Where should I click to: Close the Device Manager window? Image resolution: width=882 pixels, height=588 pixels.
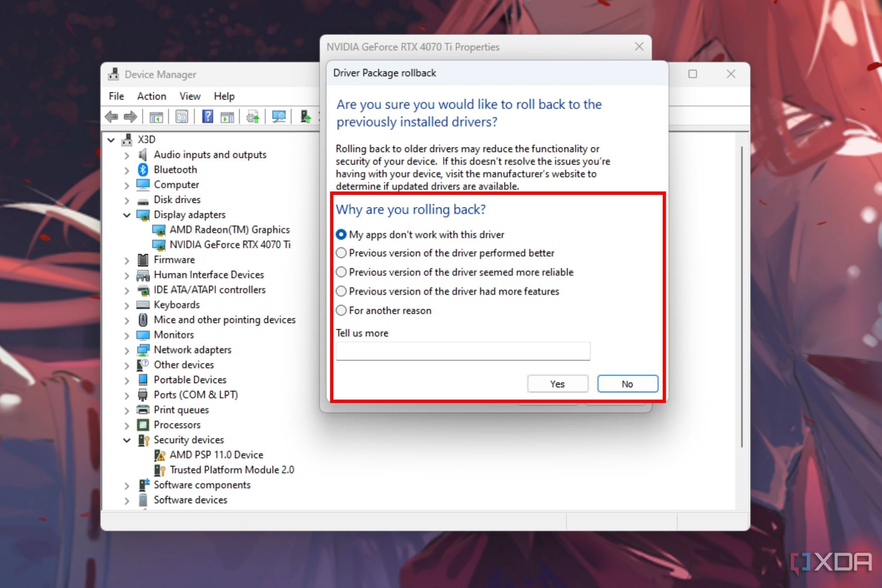click(731, 74)
